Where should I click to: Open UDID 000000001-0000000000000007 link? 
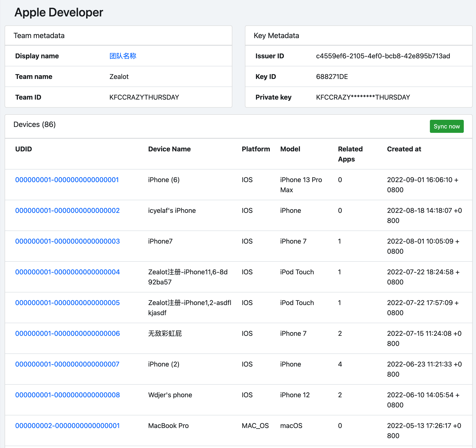pos(67,364)
